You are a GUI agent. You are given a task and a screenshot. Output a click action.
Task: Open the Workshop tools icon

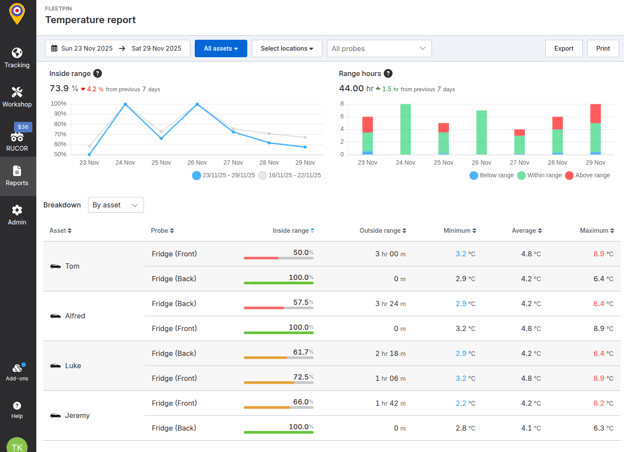17,93
